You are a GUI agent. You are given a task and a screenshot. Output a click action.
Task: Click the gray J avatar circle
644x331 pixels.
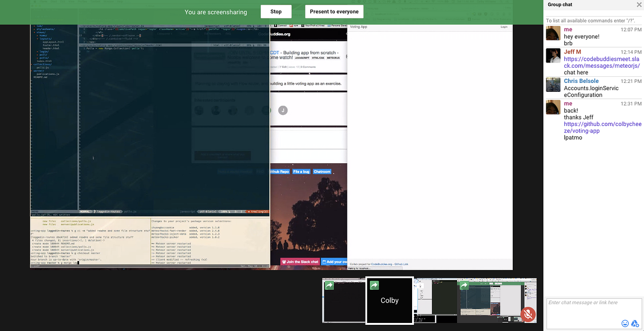pyautogui.click(x=283, y=110)
